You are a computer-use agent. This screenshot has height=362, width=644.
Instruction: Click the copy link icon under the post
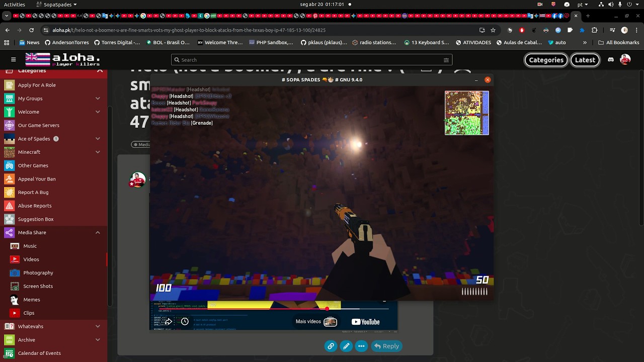pyautogui.click(x=331, y=346)
